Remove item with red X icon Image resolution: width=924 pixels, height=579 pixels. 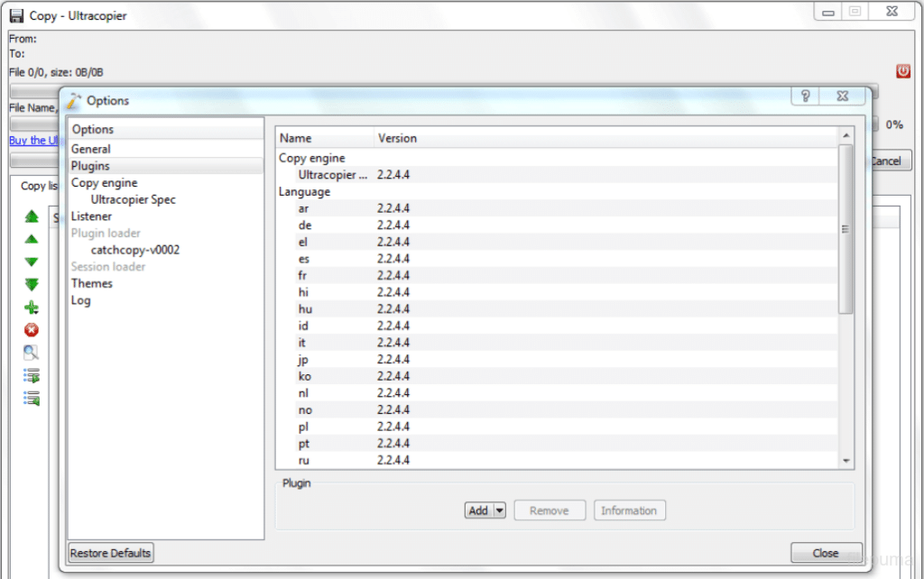32,330
